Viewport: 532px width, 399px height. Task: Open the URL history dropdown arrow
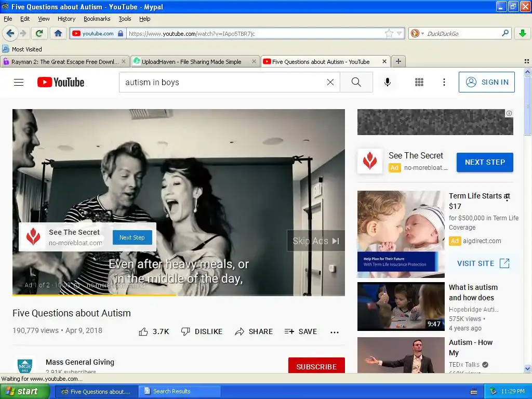click(400, 33)
